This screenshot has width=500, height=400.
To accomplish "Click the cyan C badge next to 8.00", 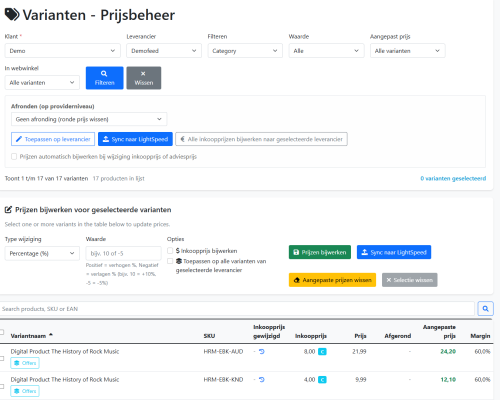I will [x=322, y=351].
